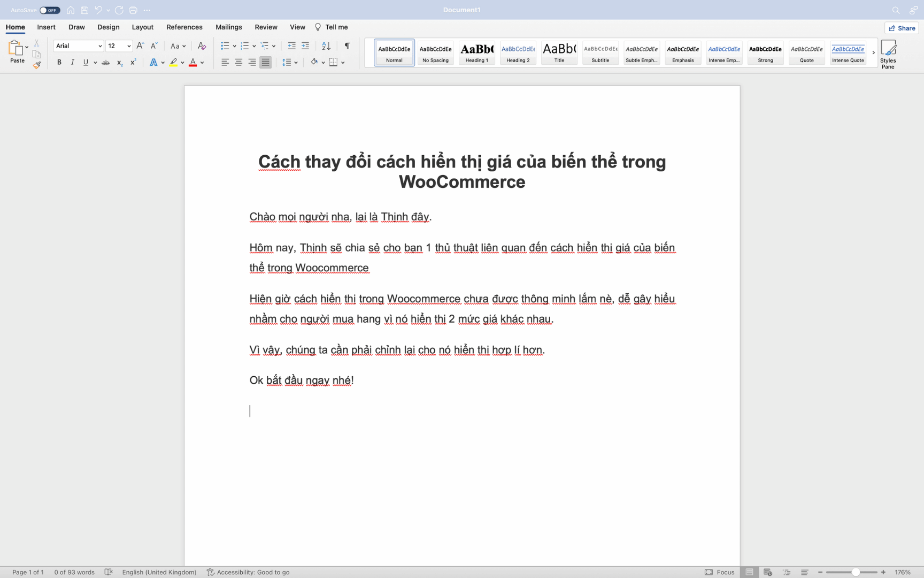The image size is (924, 578).
Task: Apply red font colour
Action: pos(193,63)
